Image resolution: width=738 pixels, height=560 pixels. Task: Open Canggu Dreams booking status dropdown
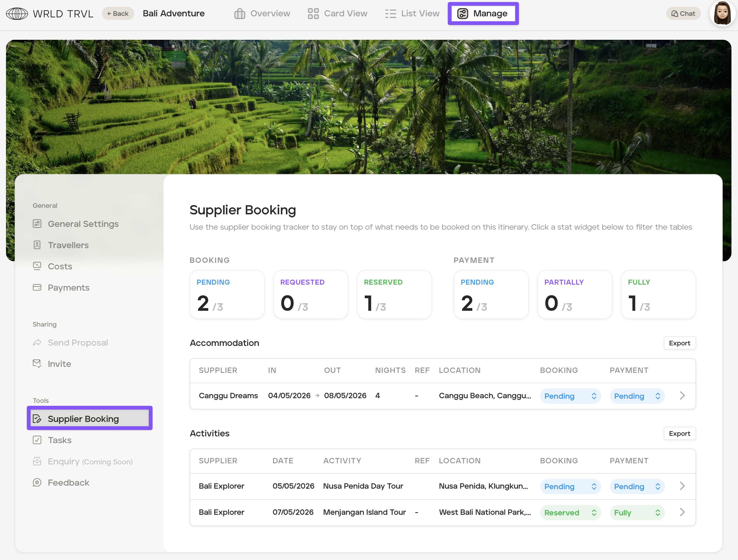[570, 396]
